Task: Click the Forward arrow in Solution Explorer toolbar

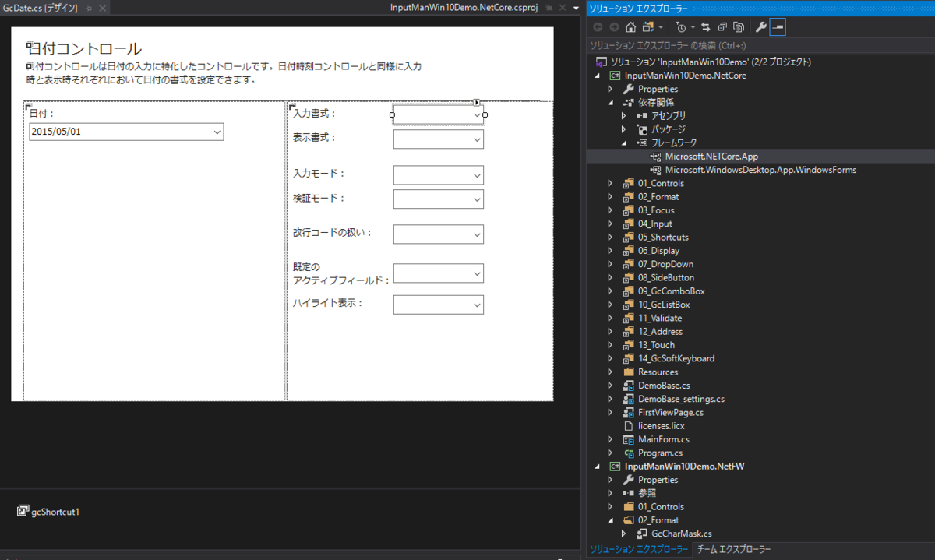Action: (x=614, y=27)
